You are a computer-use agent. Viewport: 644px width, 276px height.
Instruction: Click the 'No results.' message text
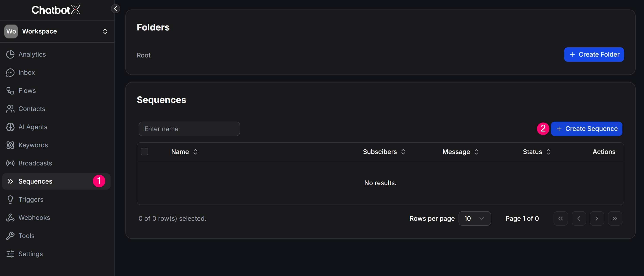pos(380,183)
